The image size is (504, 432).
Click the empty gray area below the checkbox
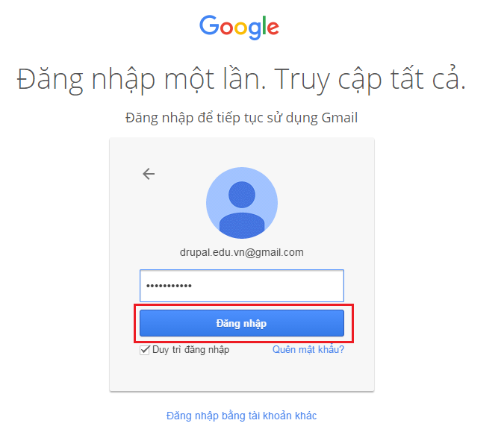point(242,373)
